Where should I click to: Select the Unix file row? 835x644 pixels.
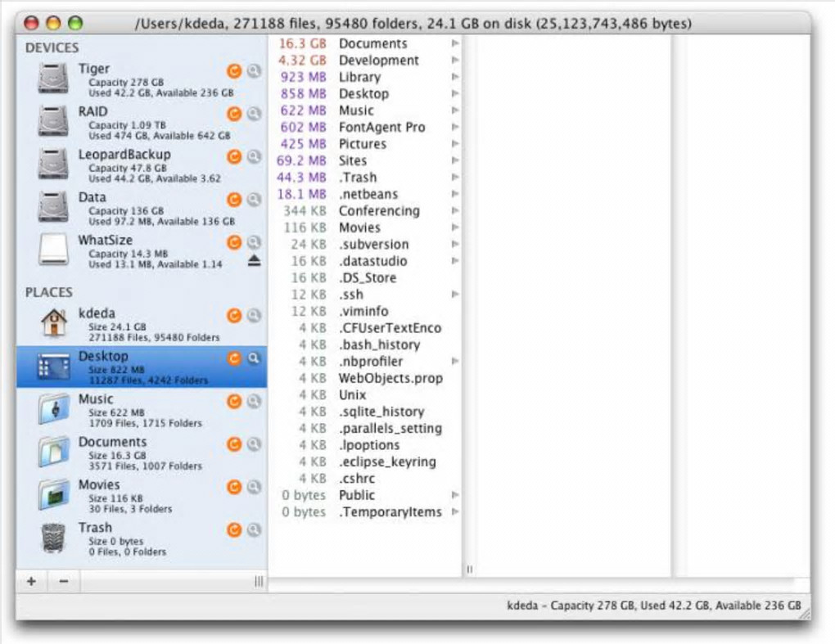pyautogui.click(x=365, y=394)
